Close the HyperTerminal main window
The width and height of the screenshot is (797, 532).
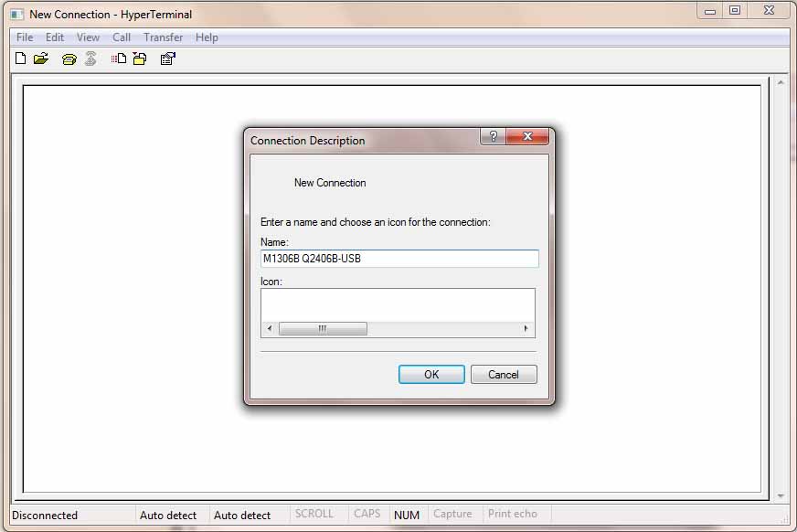(769, 11)
